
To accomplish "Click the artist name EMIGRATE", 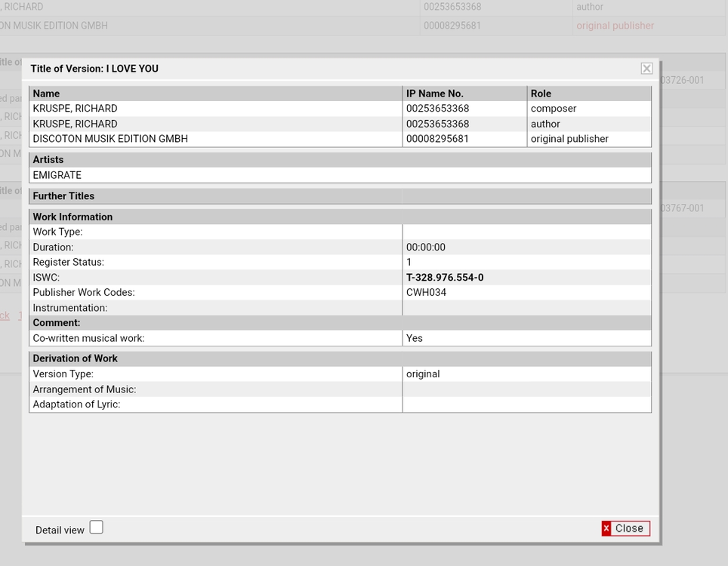I will point(57,175).
